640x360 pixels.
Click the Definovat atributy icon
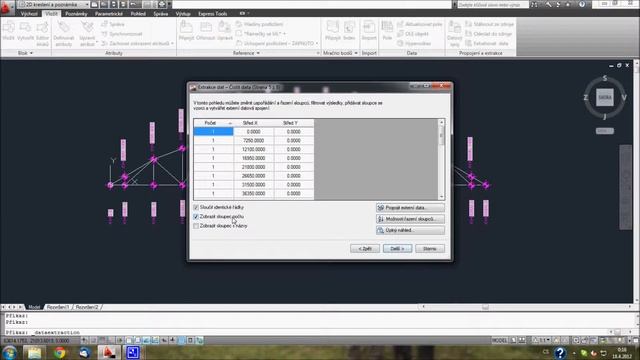pos(64,33)
